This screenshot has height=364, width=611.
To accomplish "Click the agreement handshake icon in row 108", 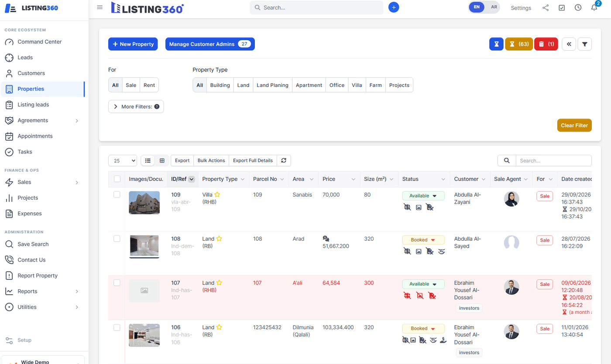I will coord(441,252).
